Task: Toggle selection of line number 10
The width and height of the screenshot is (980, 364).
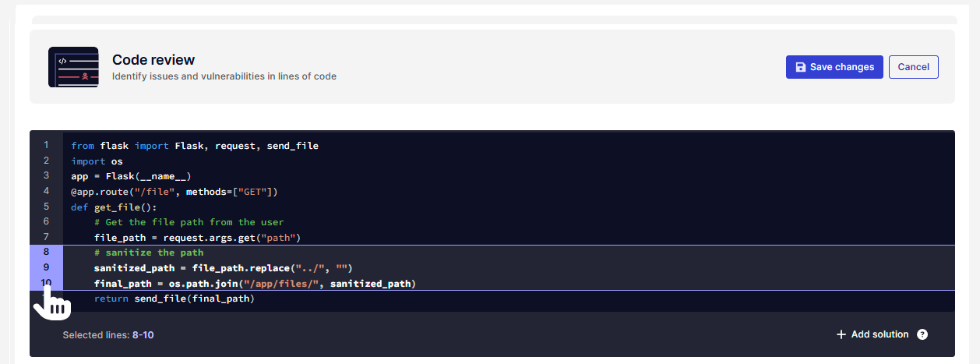Action: pos(46,283)
